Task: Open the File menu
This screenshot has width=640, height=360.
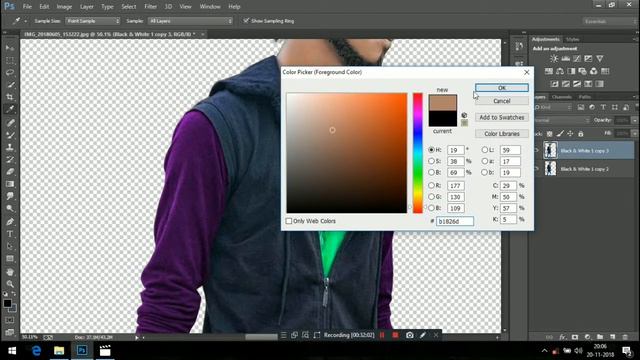Action: [27, 7]
